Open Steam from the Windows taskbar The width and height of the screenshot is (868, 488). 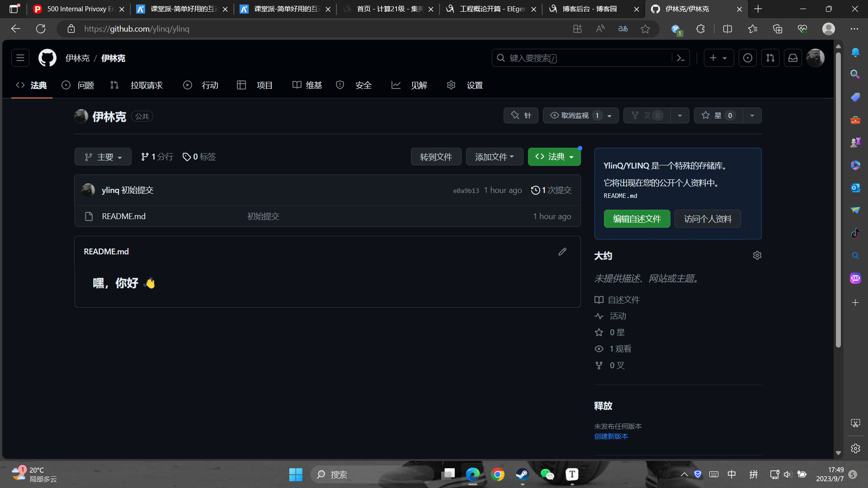[522, 474]
